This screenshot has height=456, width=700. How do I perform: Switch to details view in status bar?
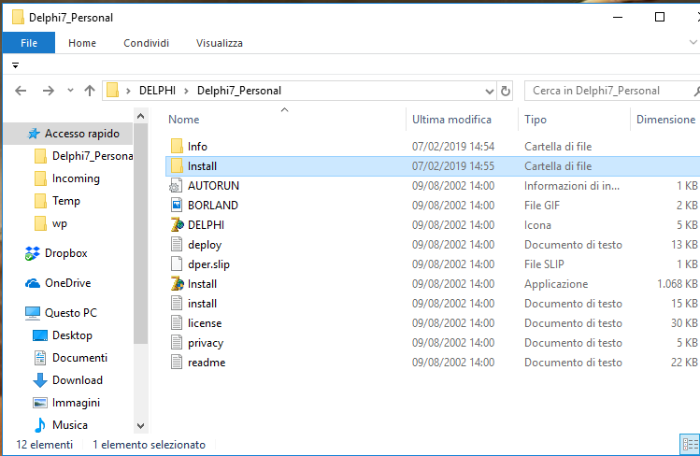[690, 445]
